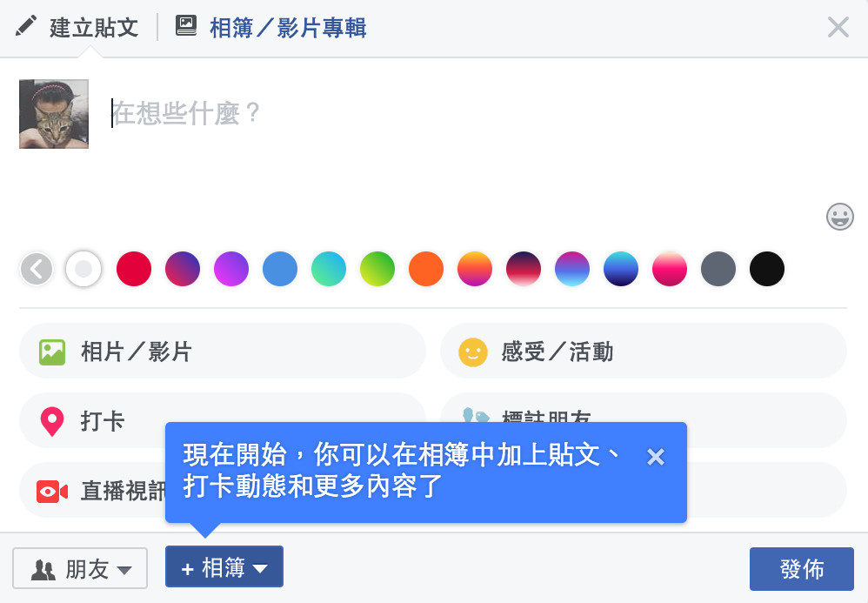Pick the solid black background swatch
This screenshot has height=603, width=868.
767,269
